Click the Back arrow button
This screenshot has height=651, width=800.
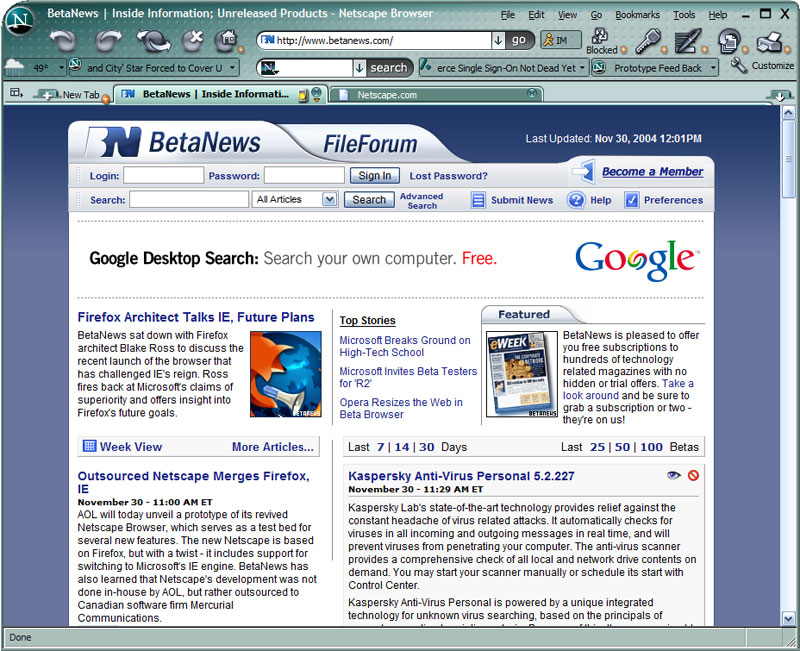click(63, 41)
